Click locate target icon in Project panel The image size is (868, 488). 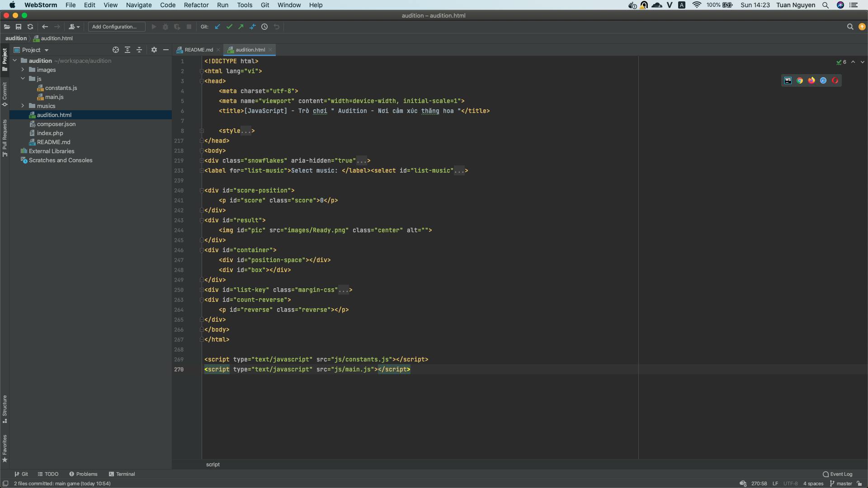[116, 50]
